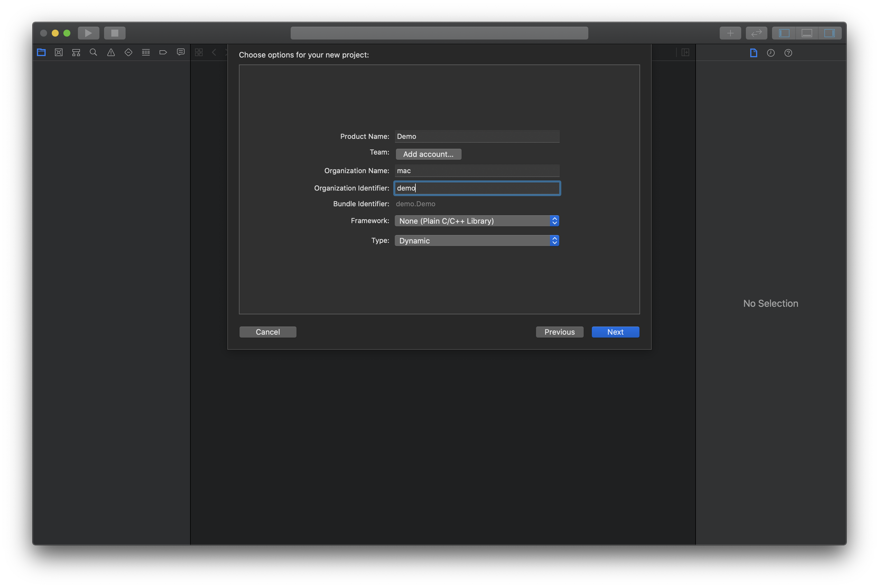Open the Report navigator speech icon
The width and height of the screenshot is (879, 588).
click(181, 53)
